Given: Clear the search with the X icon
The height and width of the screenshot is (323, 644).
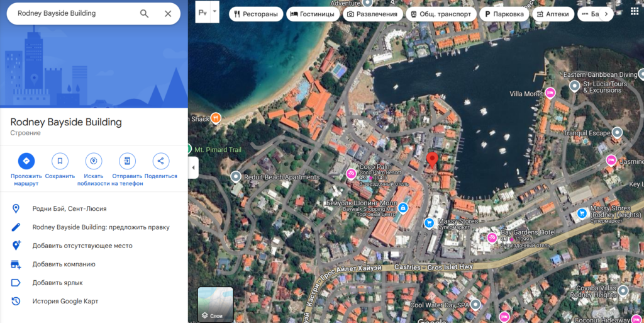Looking at the screenshot, I should pyautogui.click(x=168, y=13).
